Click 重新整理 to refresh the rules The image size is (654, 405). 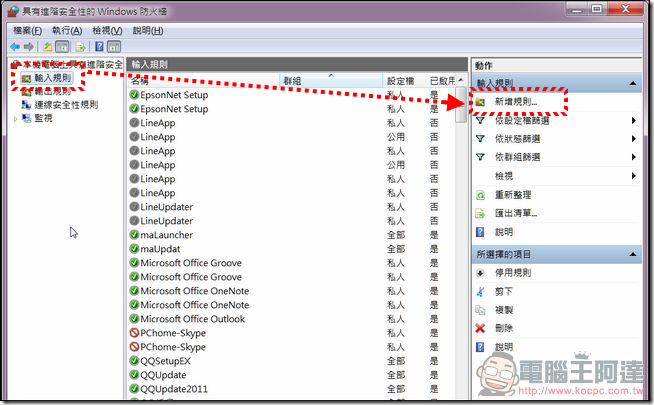click(x=513, y=195)
